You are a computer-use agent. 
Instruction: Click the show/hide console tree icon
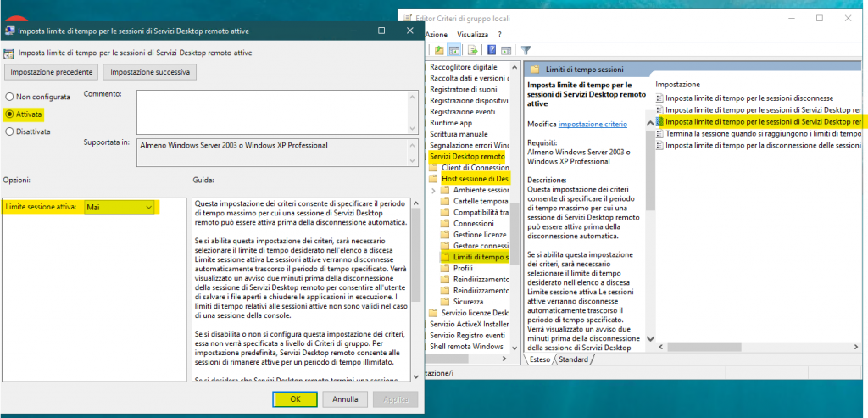pos(455,50)
